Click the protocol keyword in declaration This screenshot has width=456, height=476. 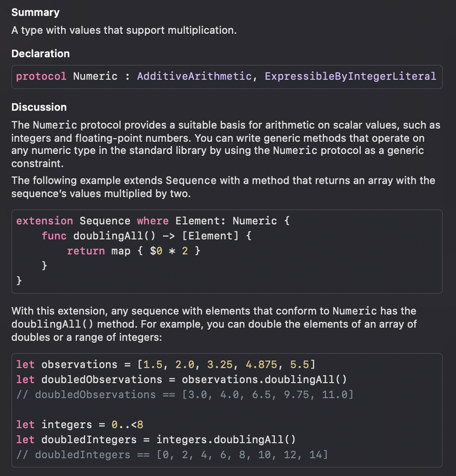pyautogui.click(x=41, y=76)
